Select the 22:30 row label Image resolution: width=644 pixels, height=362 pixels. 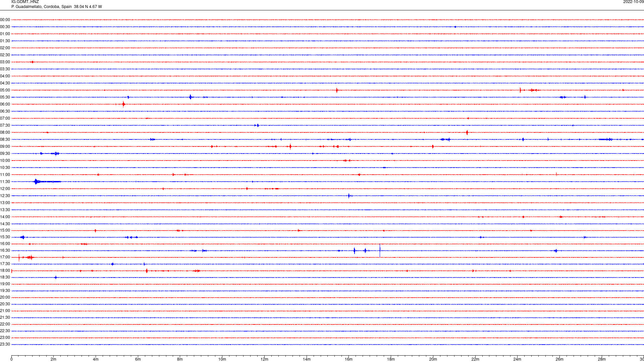pyautogui.click(x=5, y=331)
